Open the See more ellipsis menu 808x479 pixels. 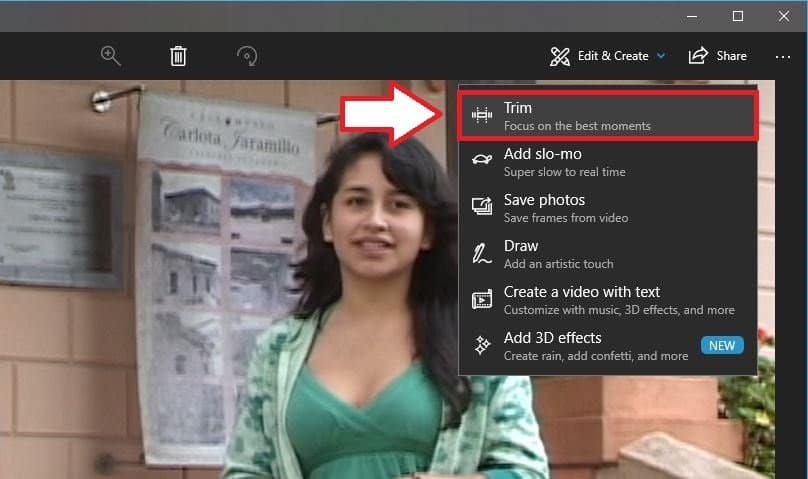click(783, 57)
